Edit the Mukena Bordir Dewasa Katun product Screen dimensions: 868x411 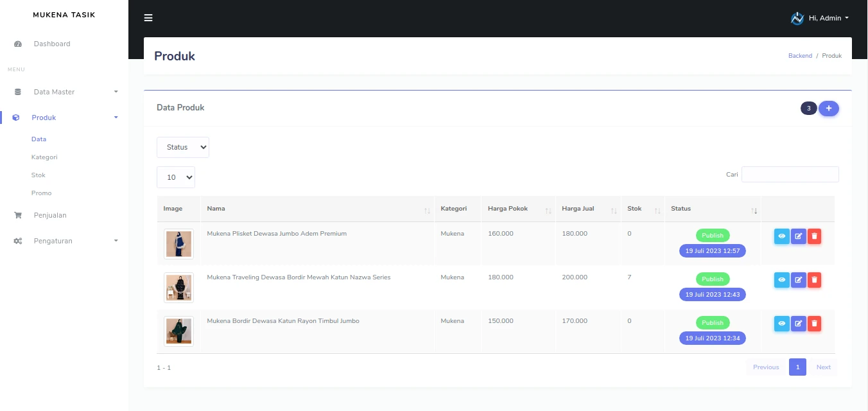[x=798, y=323]
